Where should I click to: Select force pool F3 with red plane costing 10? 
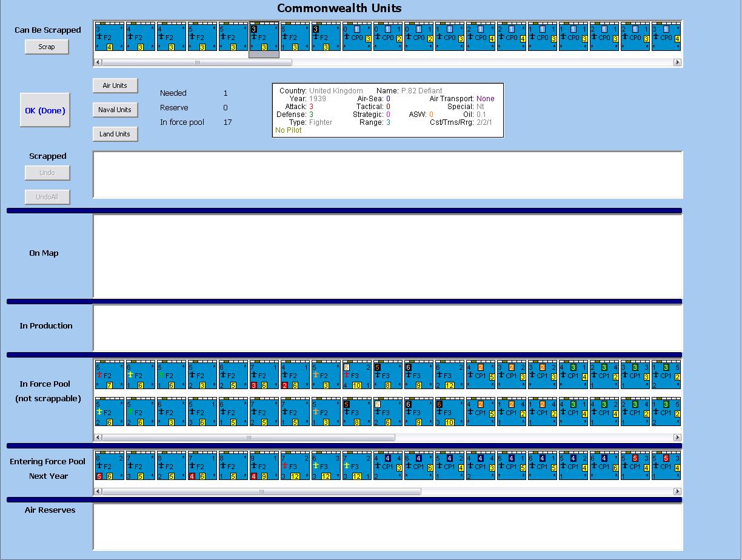[x=357, y=375]
